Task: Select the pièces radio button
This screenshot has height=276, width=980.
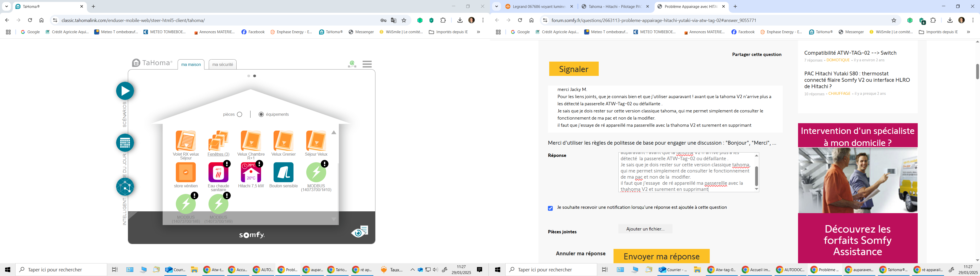Action: [x=239, y=114]
